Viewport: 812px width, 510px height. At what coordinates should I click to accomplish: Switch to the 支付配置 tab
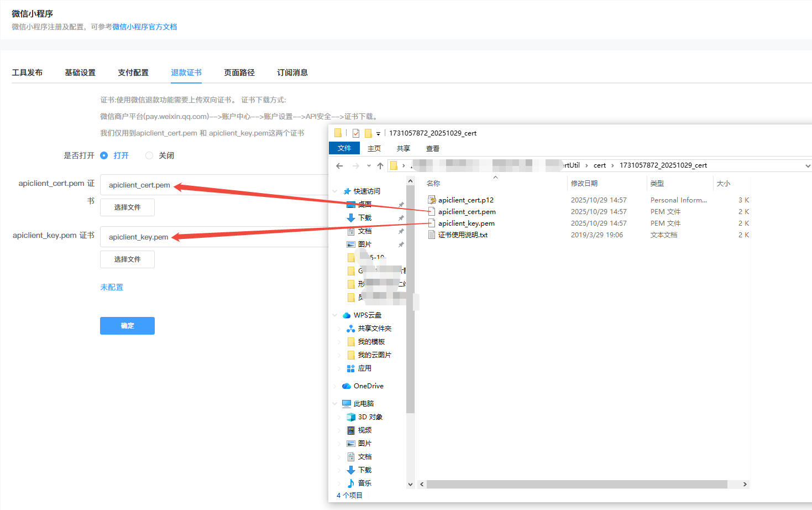(133, 72)
